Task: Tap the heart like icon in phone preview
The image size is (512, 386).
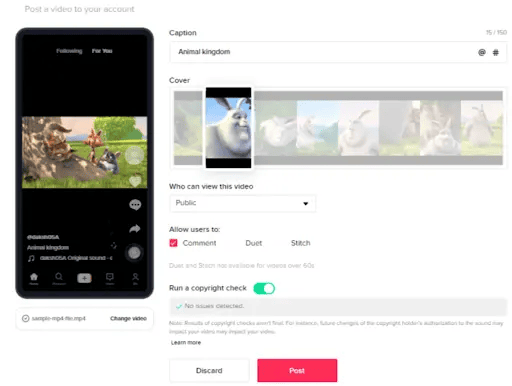Action: (x=135, y=181)
